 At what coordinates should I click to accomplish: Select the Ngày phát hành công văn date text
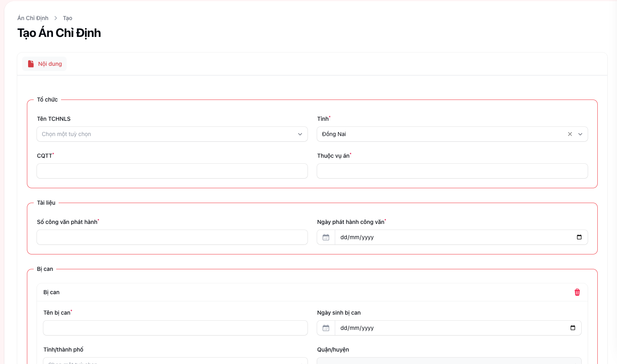click(x=357, y=237)
